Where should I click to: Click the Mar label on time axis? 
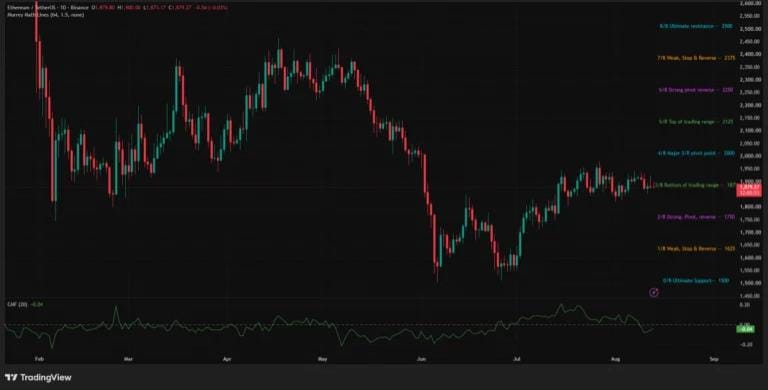[x=128, y=359]
